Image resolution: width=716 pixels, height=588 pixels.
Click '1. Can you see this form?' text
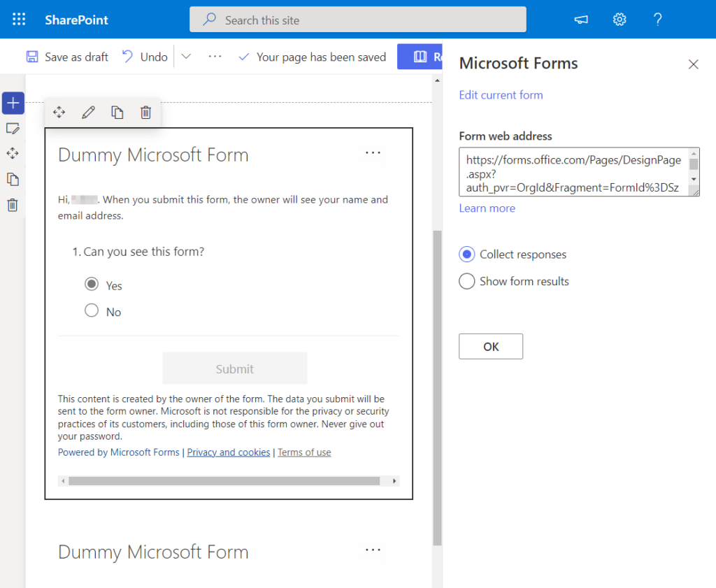[x=138, y=252]
